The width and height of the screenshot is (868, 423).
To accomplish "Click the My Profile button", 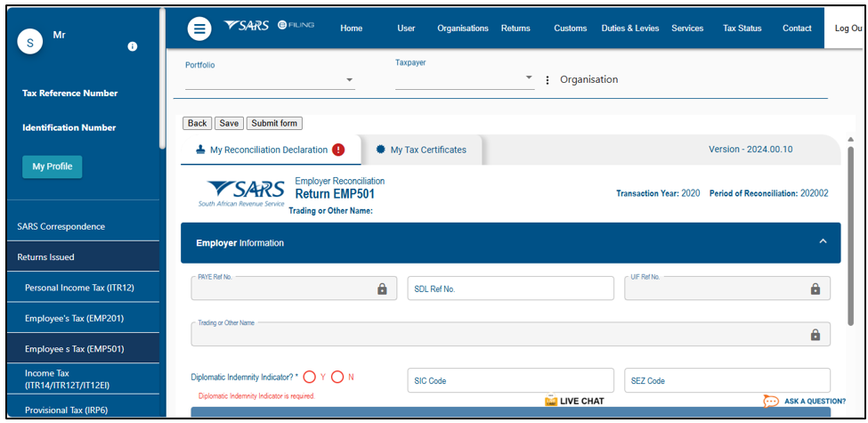I will [52, 167].
